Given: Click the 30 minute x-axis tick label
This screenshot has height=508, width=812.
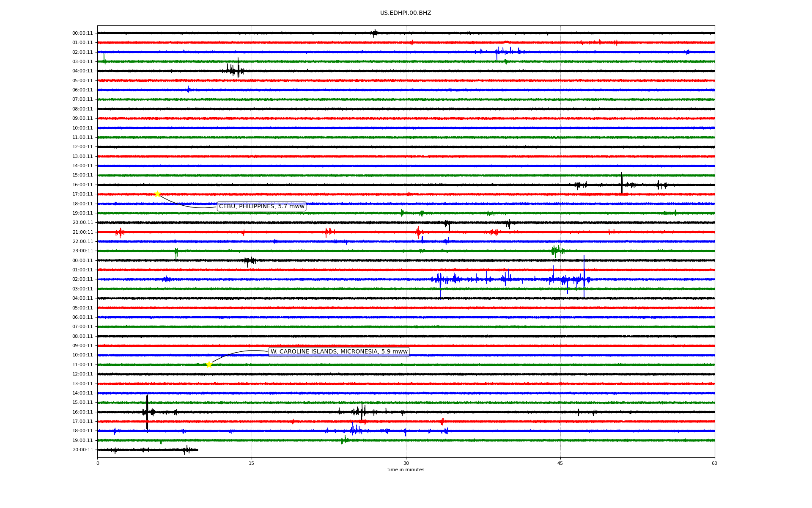Looking at the screenshot, I should pyautogui.click(x=406, y=463).
